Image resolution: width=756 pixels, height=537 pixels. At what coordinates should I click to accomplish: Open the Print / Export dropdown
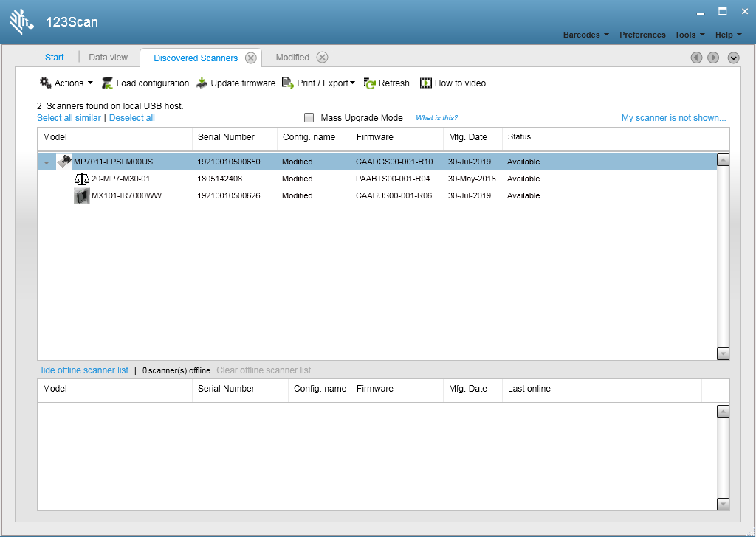coord(318,83)
